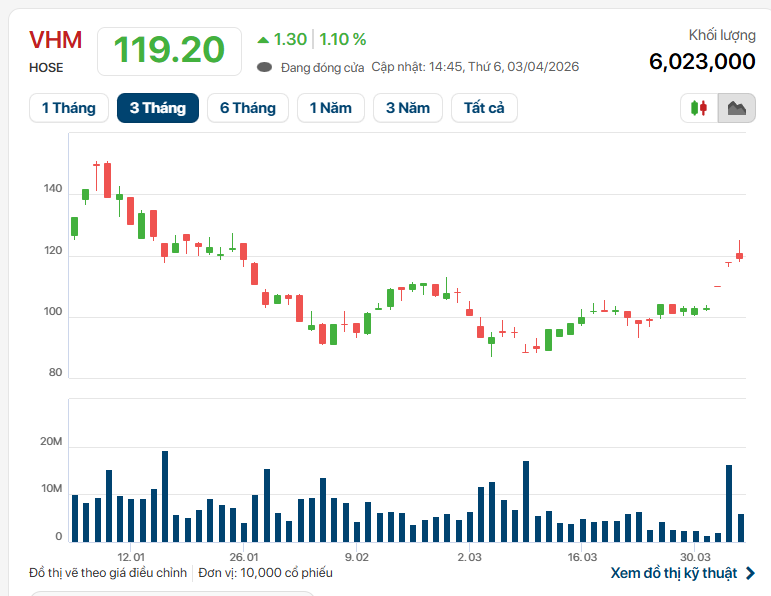Switch to candlestick chart view
The height and width of the screenshot is (596, 771).
(699, 108)
